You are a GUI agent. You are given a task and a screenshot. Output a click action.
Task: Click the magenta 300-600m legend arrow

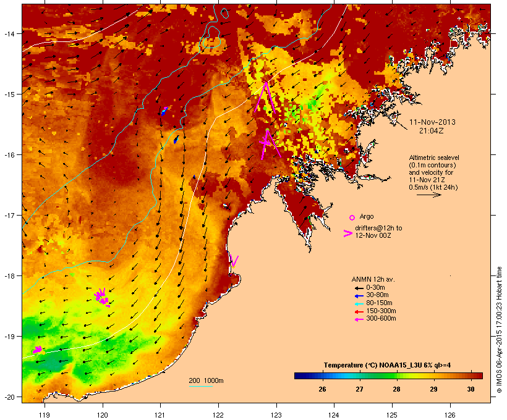tap(359, 319)
